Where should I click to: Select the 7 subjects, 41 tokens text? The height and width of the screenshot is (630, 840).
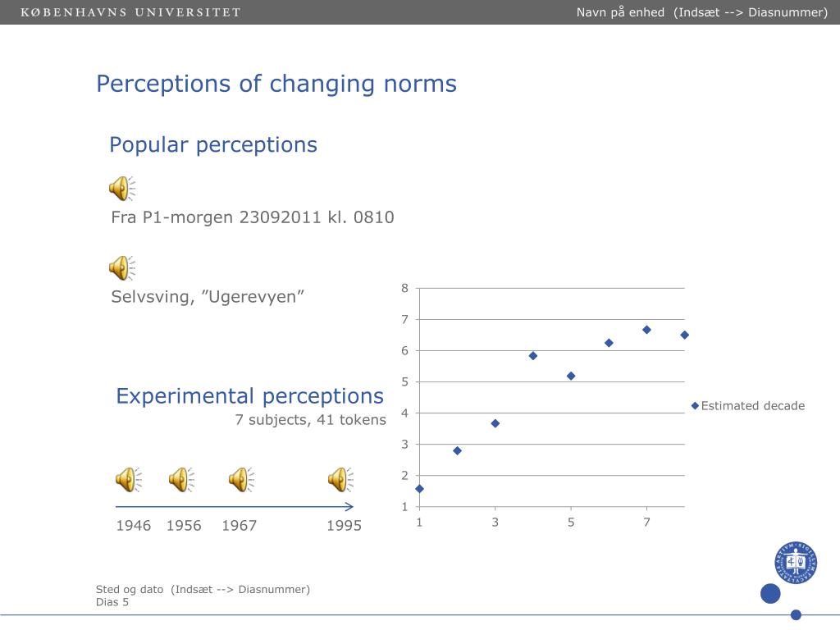click(x=311, y=420)
